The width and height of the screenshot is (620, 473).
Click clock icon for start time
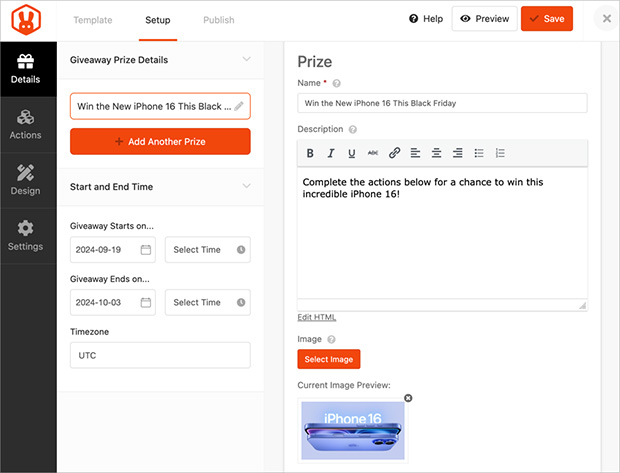(x=241, y=250)
